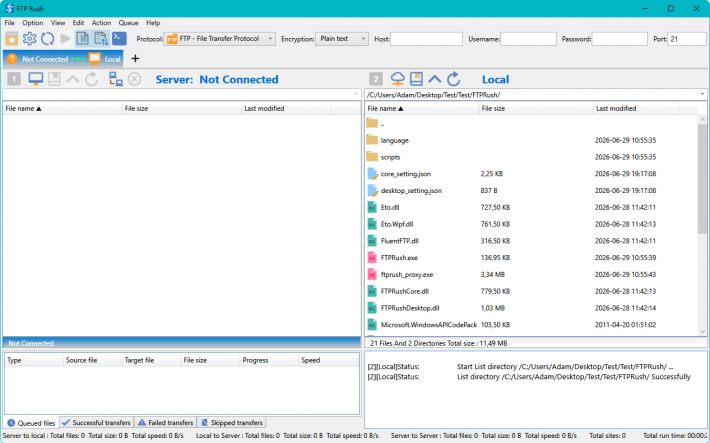Click the orange question mark tab icon
The height and width of the screenshot is (443, 710).
(12, 59)
